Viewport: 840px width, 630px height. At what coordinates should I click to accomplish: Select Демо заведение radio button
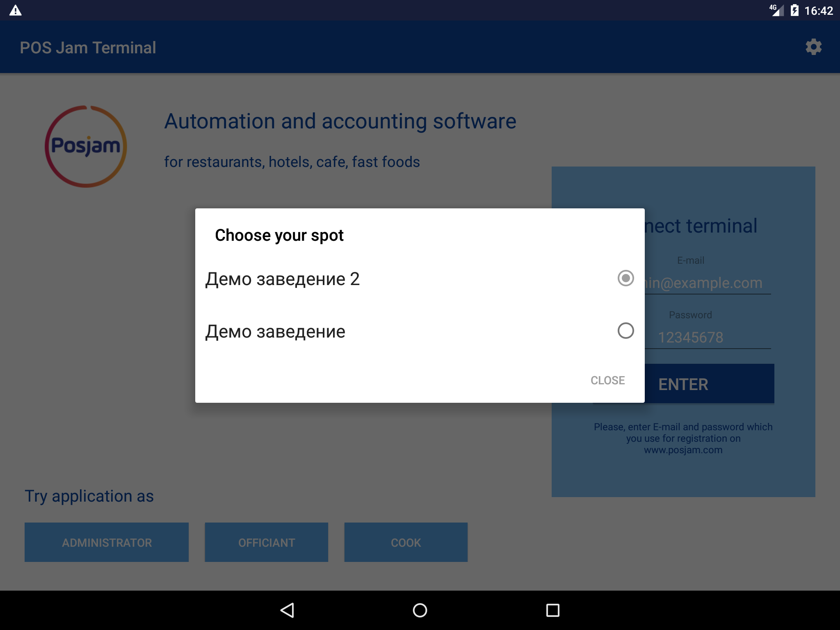(624, 331)
